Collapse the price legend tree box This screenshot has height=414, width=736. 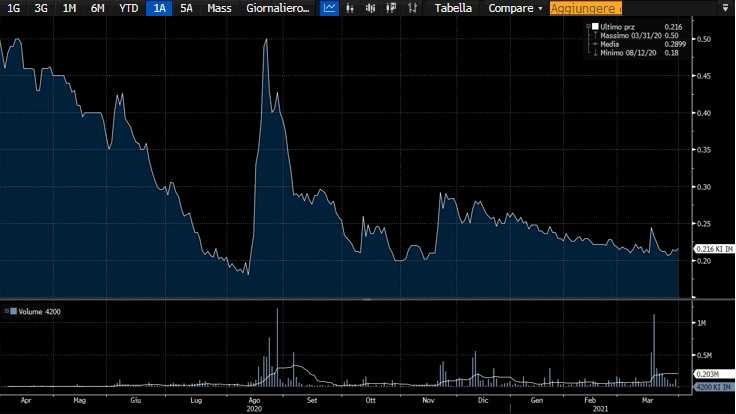(587, 26)
